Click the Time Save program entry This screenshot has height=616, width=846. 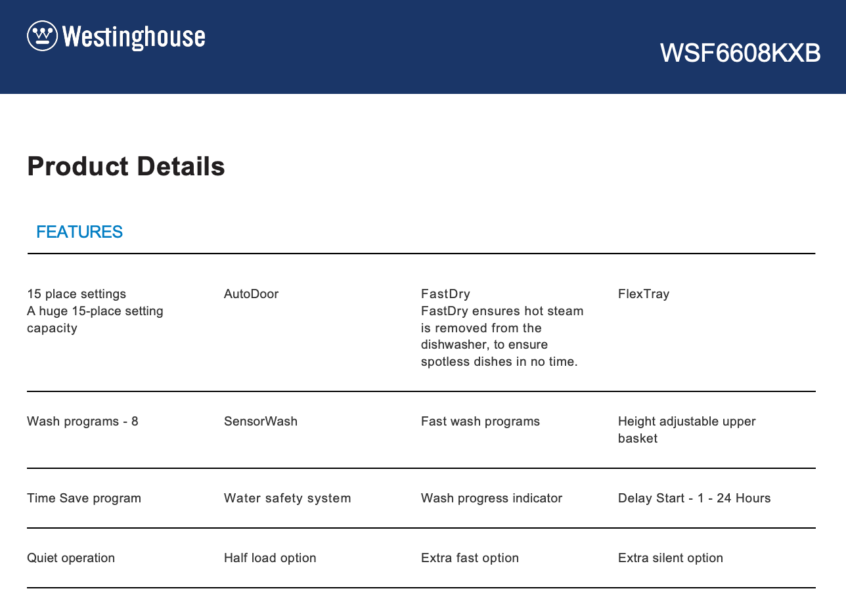84,498
